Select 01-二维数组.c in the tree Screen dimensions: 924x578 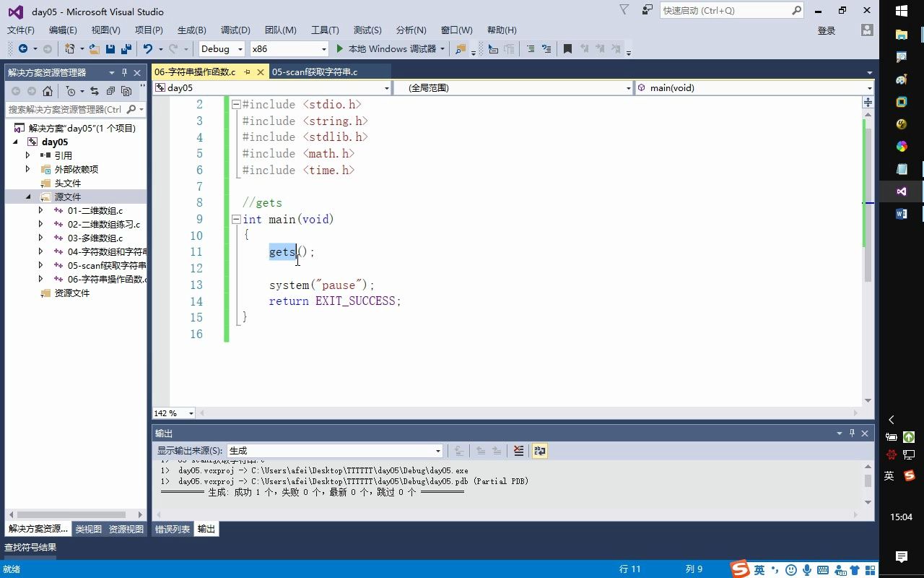point(95,210)
